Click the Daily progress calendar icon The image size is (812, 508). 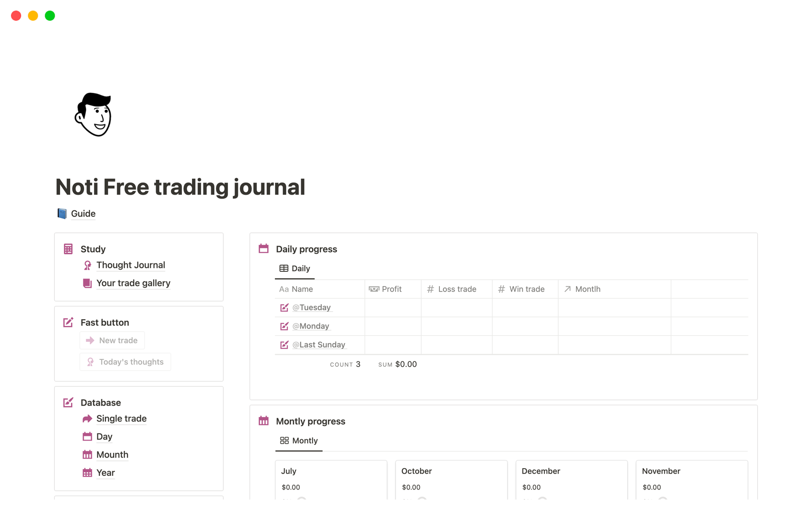point(263,248)
